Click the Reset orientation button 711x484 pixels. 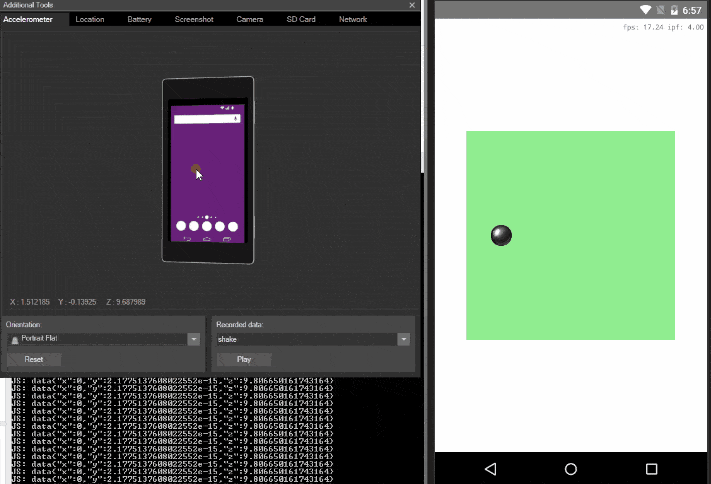coord(34,359)
